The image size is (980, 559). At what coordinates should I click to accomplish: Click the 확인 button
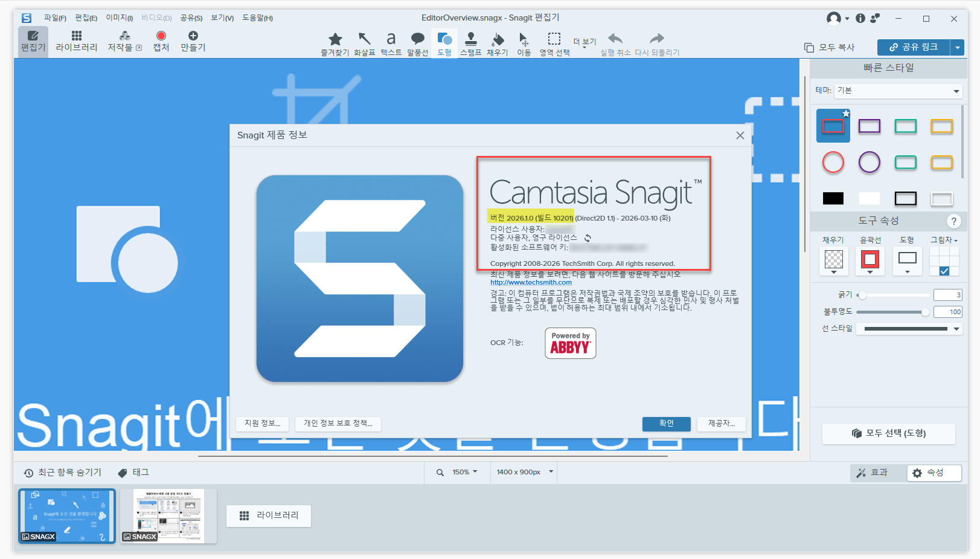666,424
